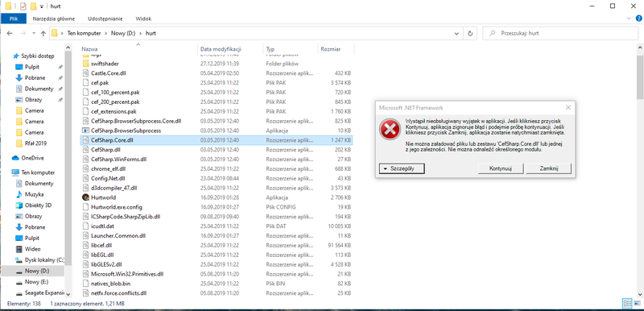Click the search magnifier icon

(491, 33)
